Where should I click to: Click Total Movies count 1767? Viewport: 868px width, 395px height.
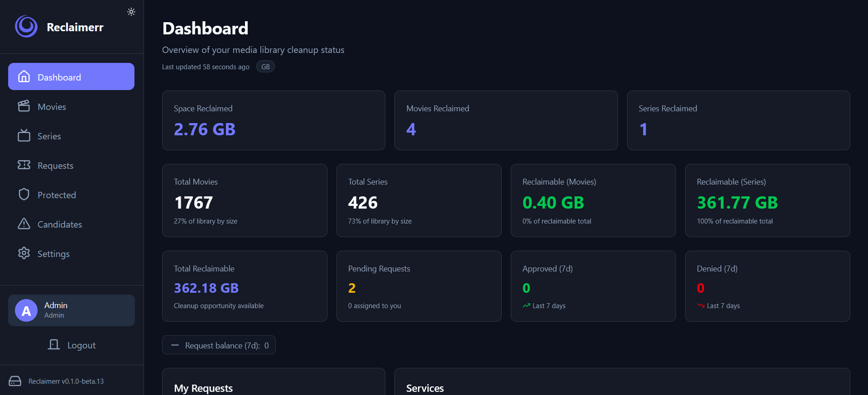point(193,203)
